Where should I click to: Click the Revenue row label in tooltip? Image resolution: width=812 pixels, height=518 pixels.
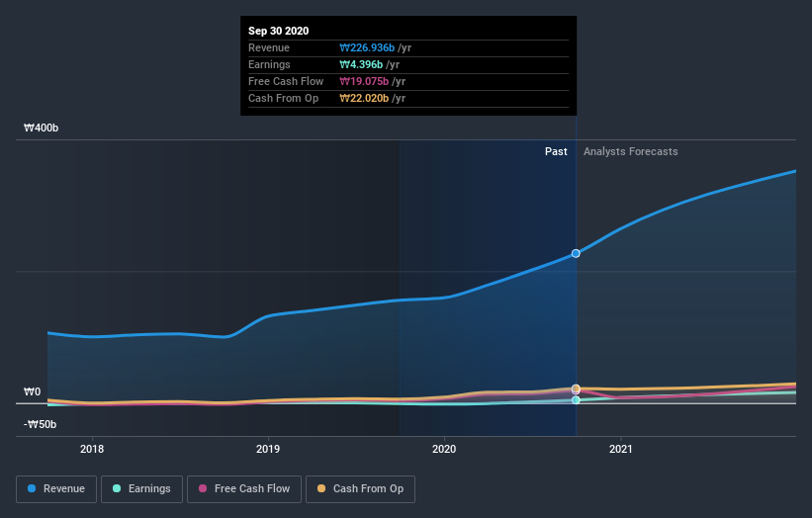[269, 47]
